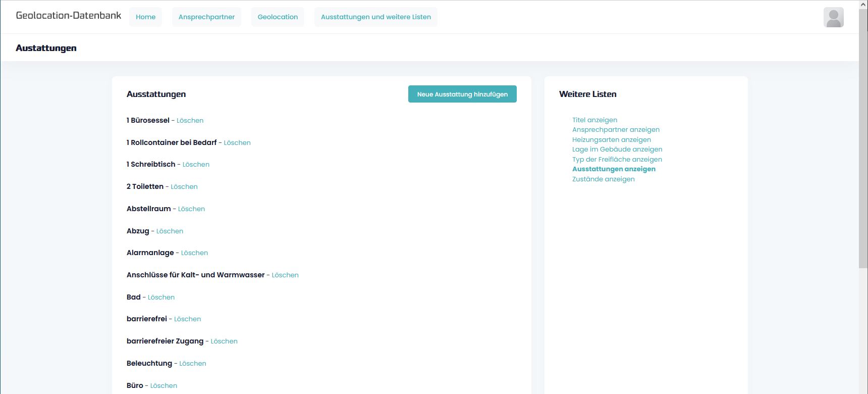Click the vertical page scrollbar
Screen dimensions: 868x394
pos(863,136)
